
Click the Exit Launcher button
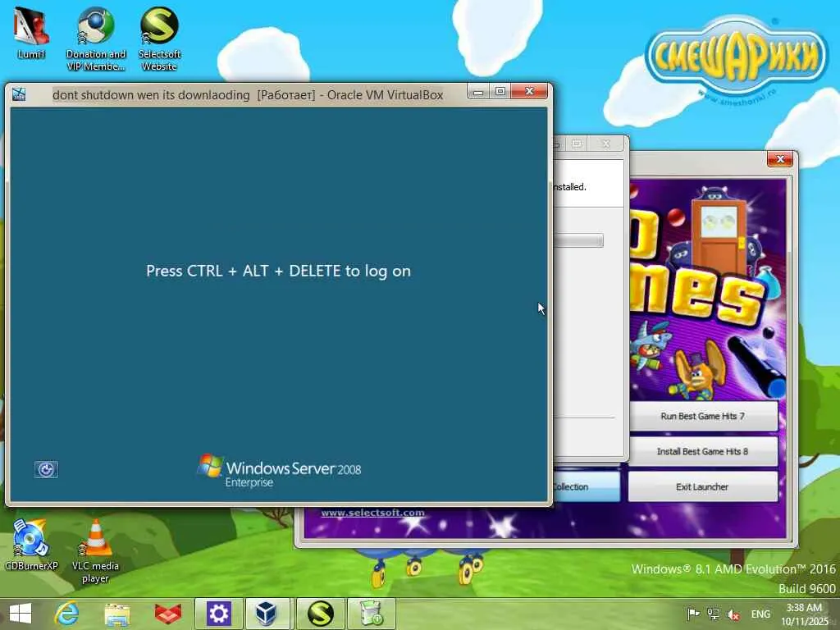(x=702, y=486)
